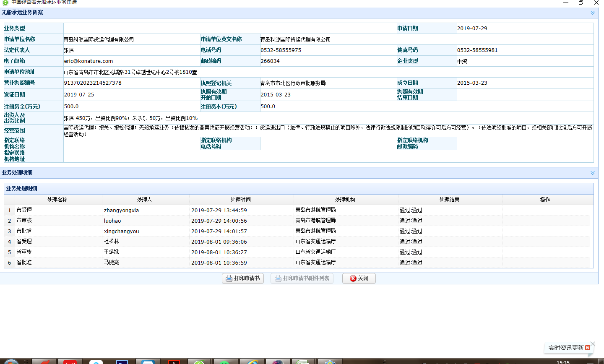Click the legal representative name 张炜
The height and width of the screenshot is (364, 604).
tap(69, 50)
